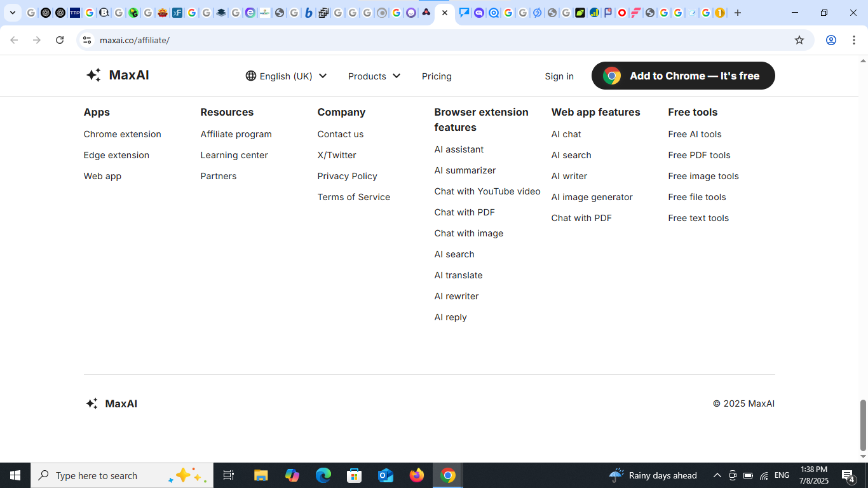
Task: Open Edge extension link
Action: 116,155
